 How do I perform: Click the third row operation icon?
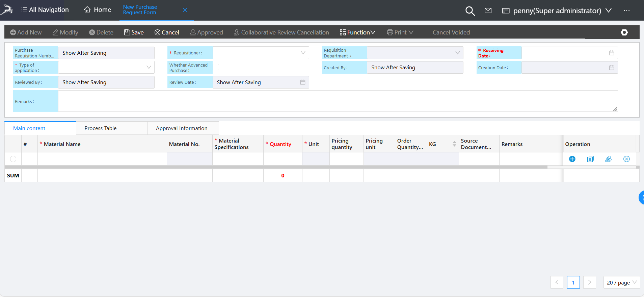point(608,159)
